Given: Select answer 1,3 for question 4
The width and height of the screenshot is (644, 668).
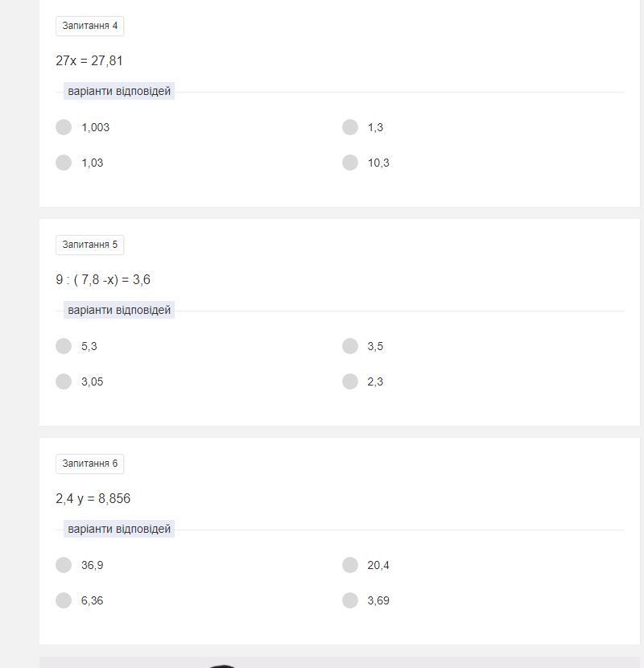Looking at the screenshot, I should point(350,127).
